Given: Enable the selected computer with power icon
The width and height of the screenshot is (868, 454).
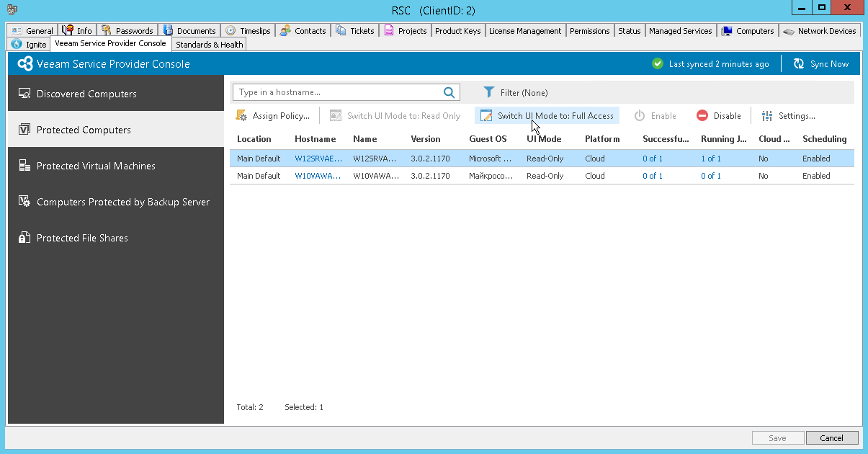Looking at the screenshot, I should (x=640, y=115).
